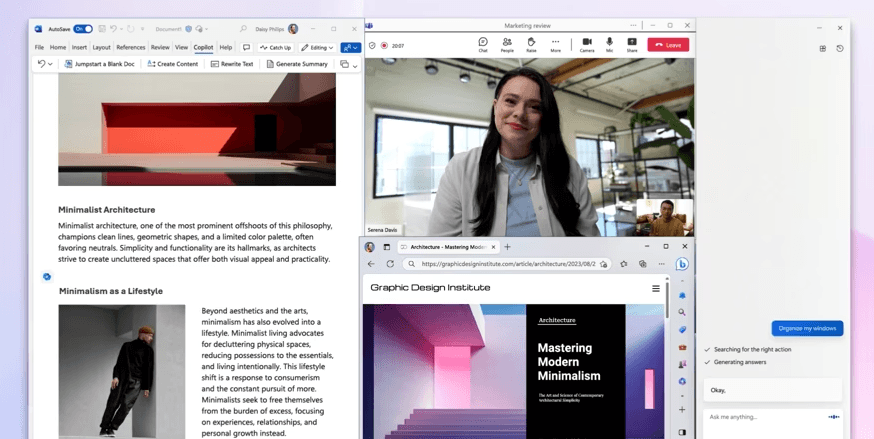The width and height of the screenshot is (874, 439).
Task: Select the man leaning photo in document
Action: 122,371
